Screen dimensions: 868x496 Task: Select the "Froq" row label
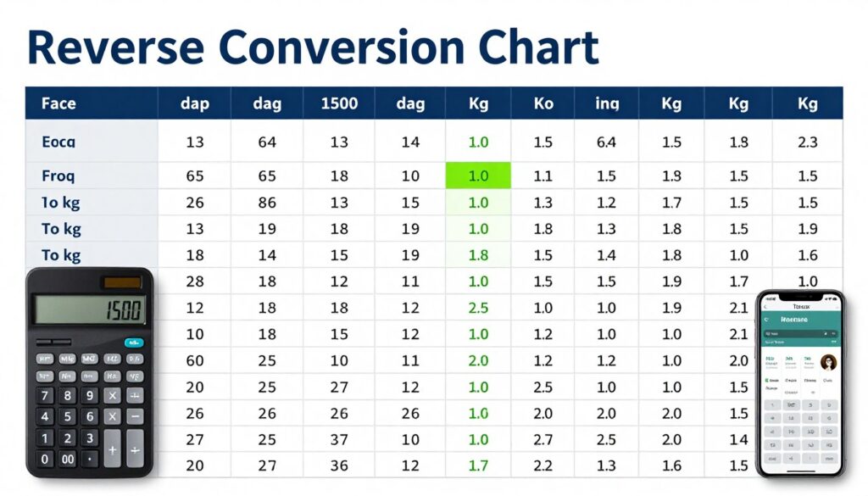[x=58, y=176]
